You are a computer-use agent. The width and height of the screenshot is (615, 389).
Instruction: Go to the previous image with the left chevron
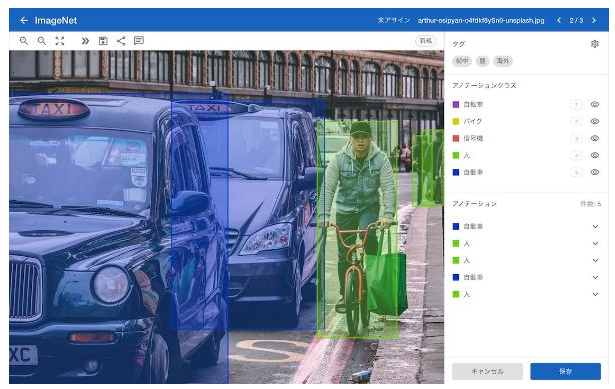[x=559, y=20]
